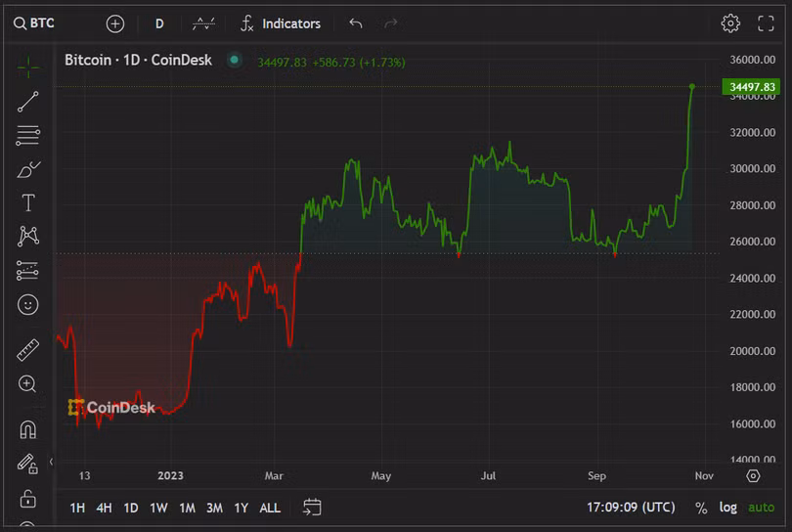This screenshot has height=532, width=792.
Task: Add a symbol to compare with the plus icon
Action: [115, 23]
